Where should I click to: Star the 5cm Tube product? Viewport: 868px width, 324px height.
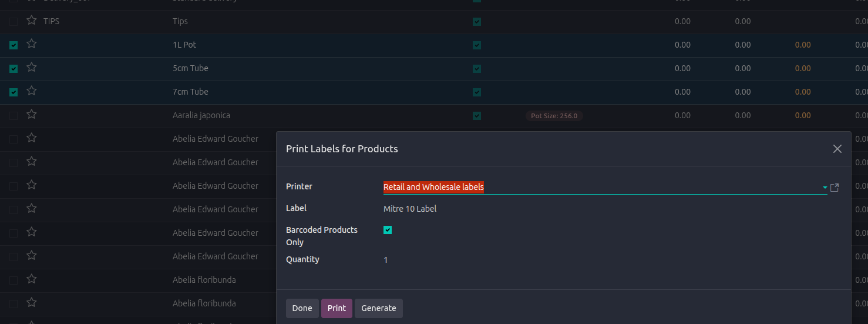(32, 68)
